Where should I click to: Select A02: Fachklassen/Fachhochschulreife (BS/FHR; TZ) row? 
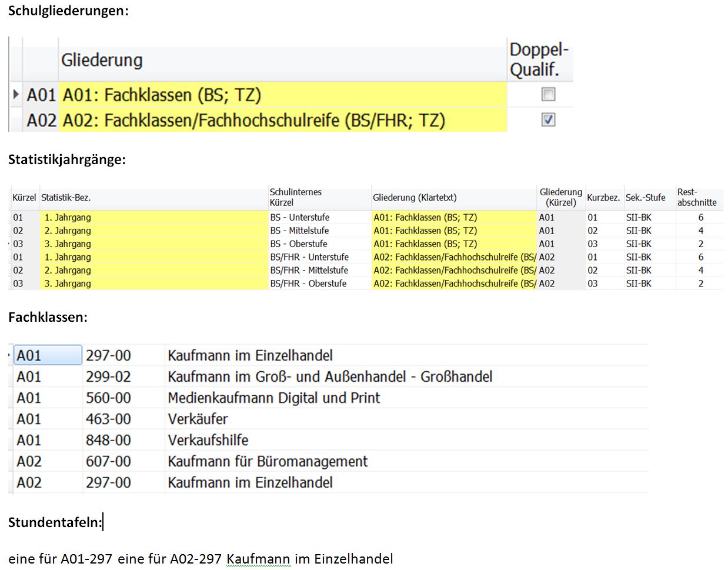tap(283, 120)
